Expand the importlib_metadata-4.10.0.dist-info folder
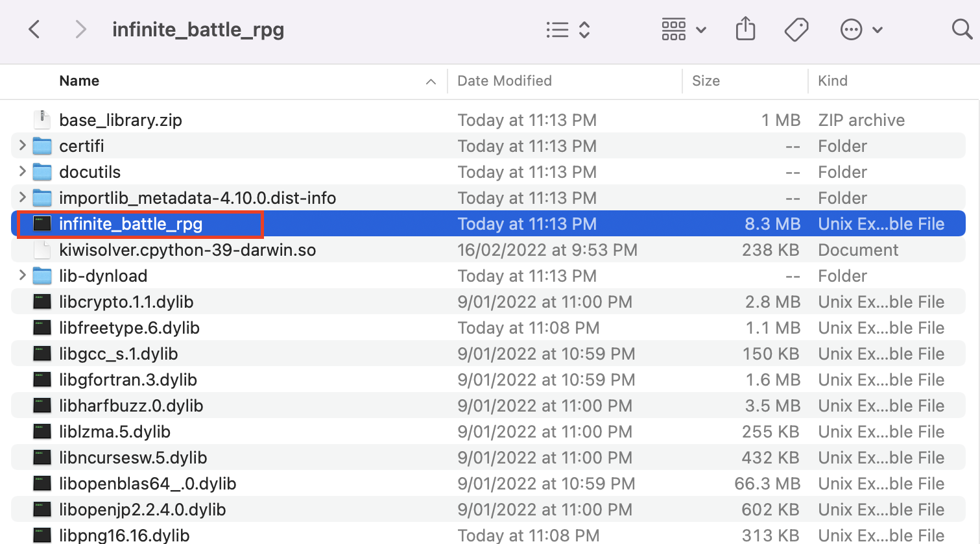Viewport: 980px width, 544px height. (23, 197)
